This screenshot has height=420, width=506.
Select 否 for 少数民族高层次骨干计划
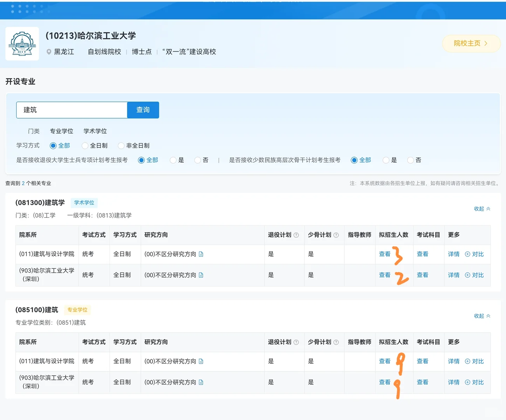[x=410, y=160]
